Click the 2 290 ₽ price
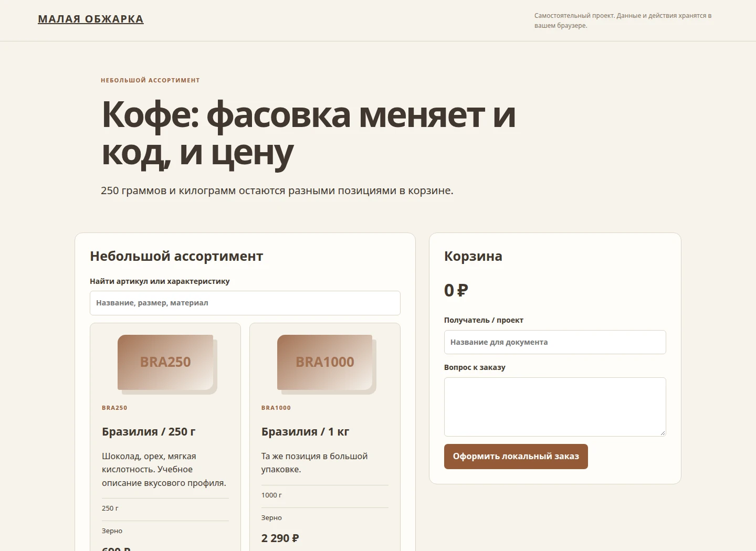 click(280, 538)
